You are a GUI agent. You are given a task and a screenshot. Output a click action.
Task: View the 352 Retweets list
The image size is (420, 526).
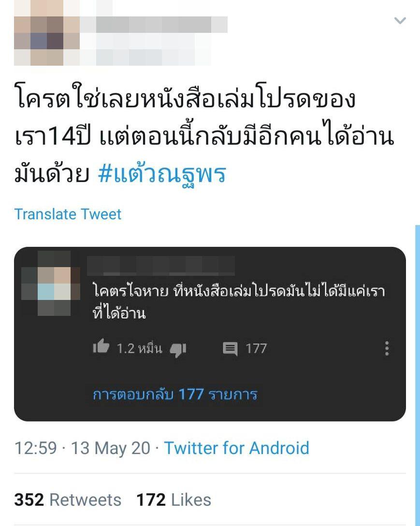coord(68,499)
